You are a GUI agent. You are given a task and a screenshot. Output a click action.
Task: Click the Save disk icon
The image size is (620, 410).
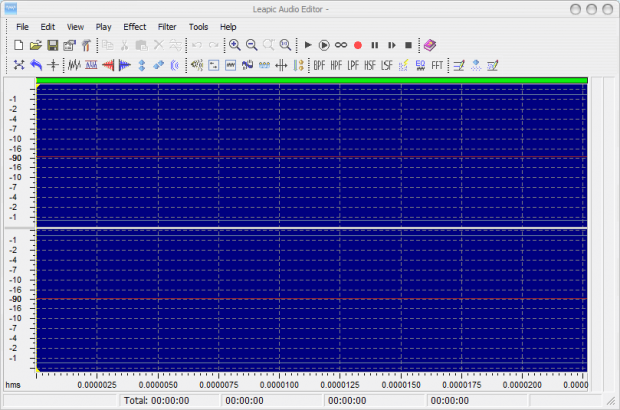tap(53, 45)
